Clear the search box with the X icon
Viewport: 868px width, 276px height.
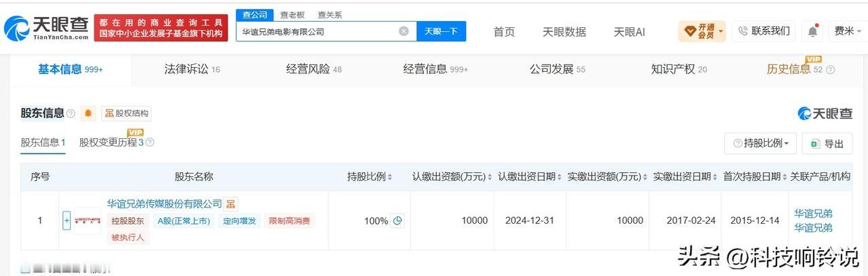coord(403,31)
